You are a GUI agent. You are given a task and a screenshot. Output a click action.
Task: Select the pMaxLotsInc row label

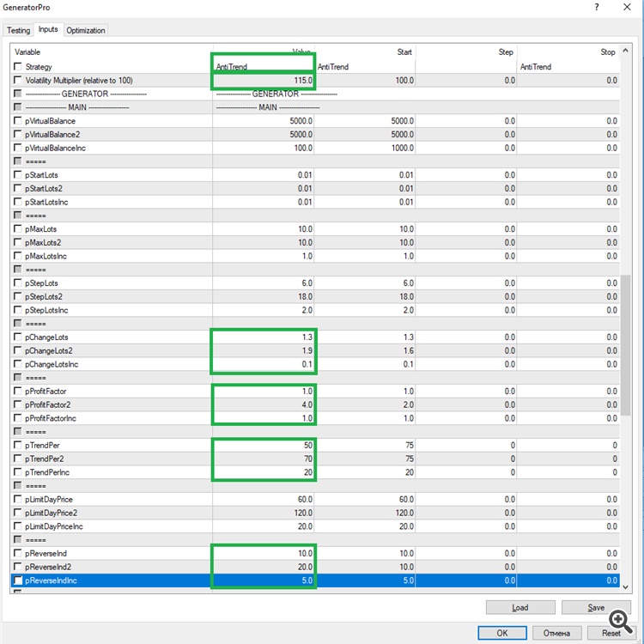[46, 256]
